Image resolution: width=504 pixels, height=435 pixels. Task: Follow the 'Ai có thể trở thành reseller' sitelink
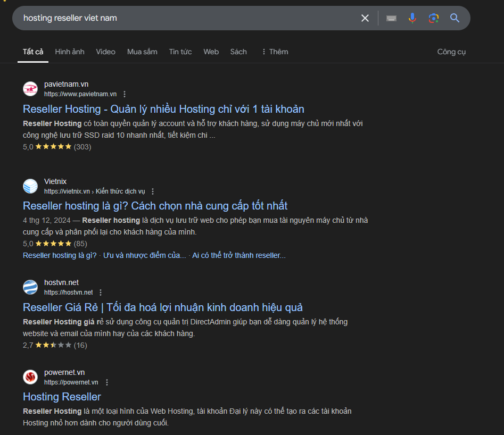pyautogui.click(x=239, y=255)
